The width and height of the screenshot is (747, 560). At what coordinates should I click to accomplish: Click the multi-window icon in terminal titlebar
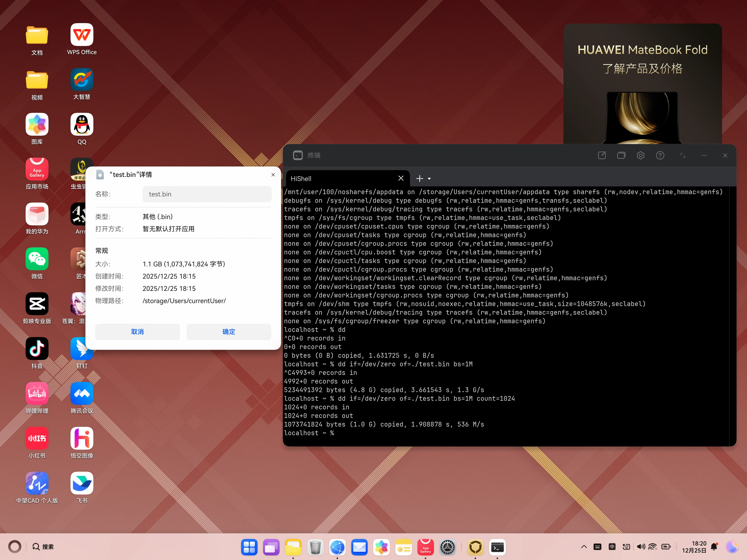621,155
